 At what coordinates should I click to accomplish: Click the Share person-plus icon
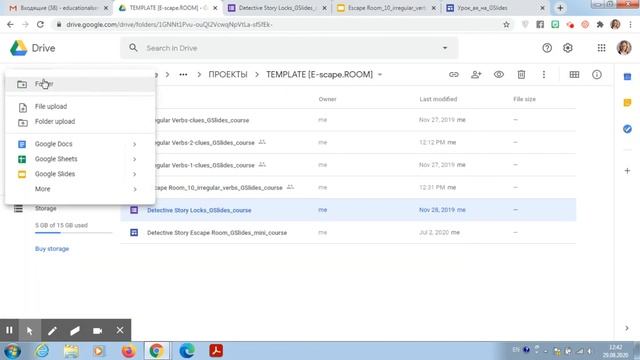pos(476,75)
